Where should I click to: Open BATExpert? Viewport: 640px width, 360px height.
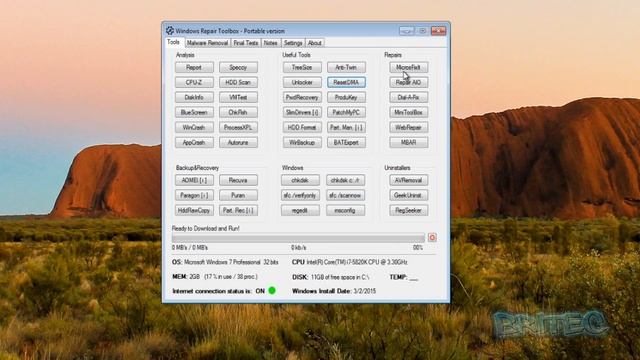[x=346, y=142]
